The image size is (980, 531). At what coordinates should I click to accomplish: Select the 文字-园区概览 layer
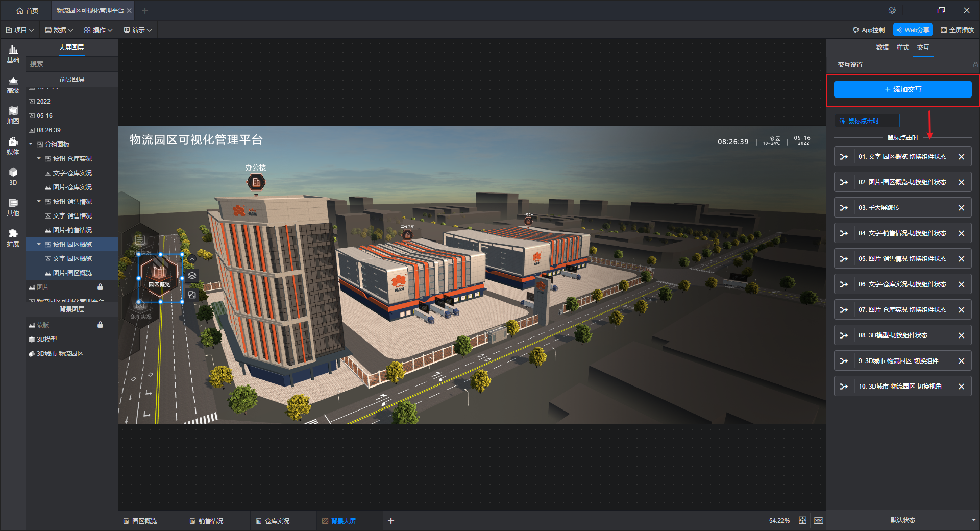coord(72,258)
